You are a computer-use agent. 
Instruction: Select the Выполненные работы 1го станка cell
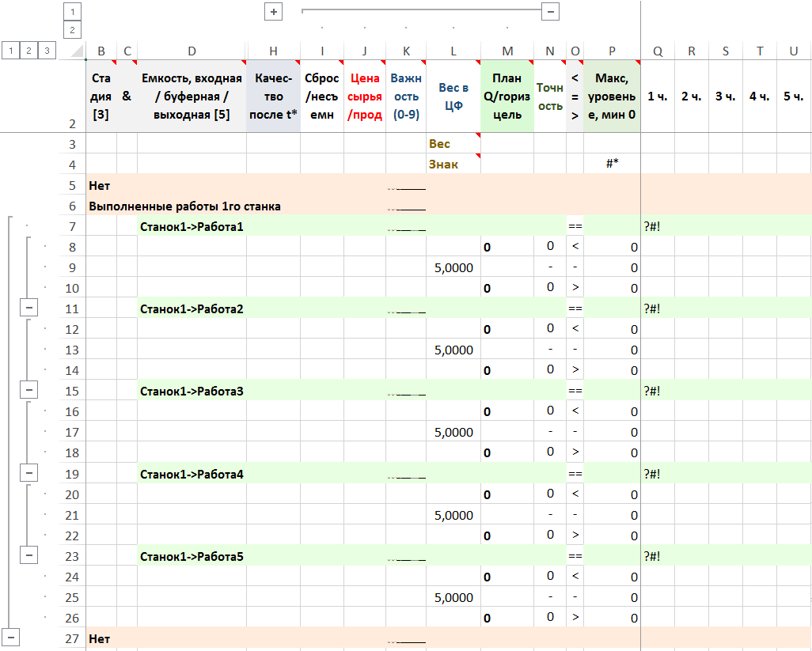(x=184, y=206)
